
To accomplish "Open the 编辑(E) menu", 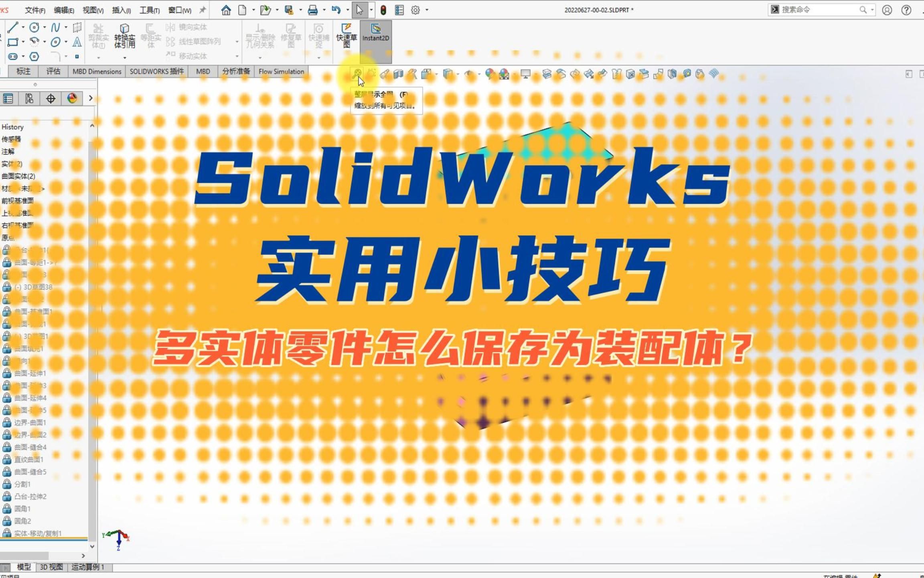I will 64,10.
